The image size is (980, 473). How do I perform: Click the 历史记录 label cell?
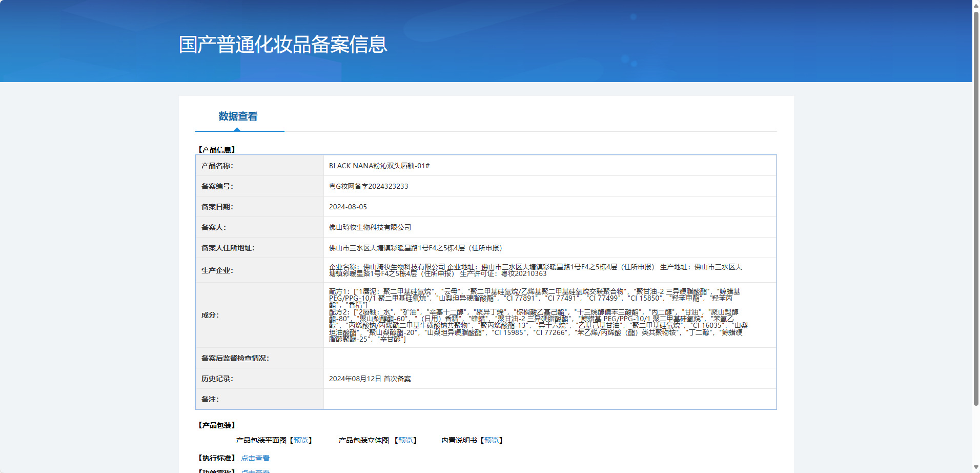click(x=260, y=379)
